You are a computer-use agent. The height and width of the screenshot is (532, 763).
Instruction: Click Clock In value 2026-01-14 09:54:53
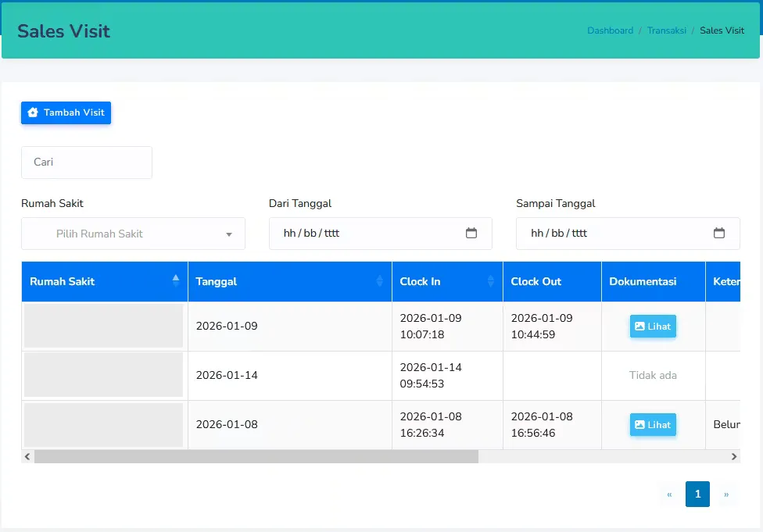point(431,376)
